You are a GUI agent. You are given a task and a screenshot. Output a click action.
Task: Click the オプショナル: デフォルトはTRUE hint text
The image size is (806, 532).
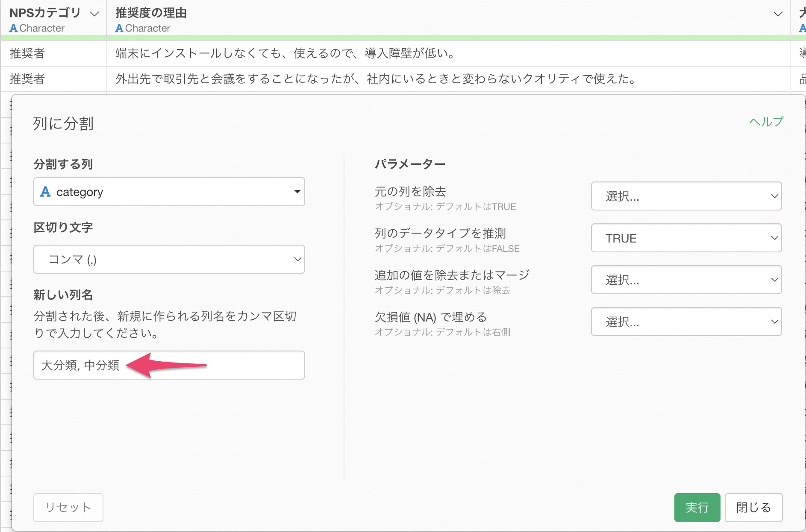click(445, 207)
